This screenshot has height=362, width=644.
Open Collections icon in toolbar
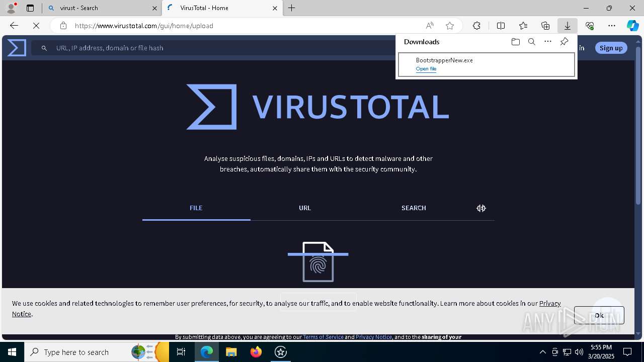(x=545, y=26)
